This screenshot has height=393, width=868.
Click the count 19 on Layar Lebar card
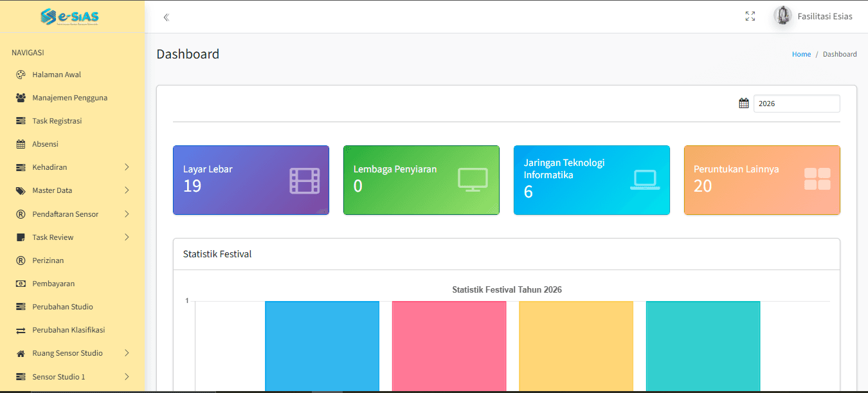(x=192, y=187)
